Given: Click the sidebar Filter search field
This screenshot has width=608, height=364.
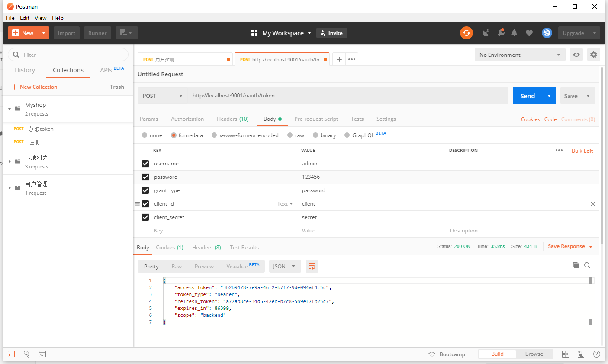Looking at the screenshot, I should pos(68,55).
